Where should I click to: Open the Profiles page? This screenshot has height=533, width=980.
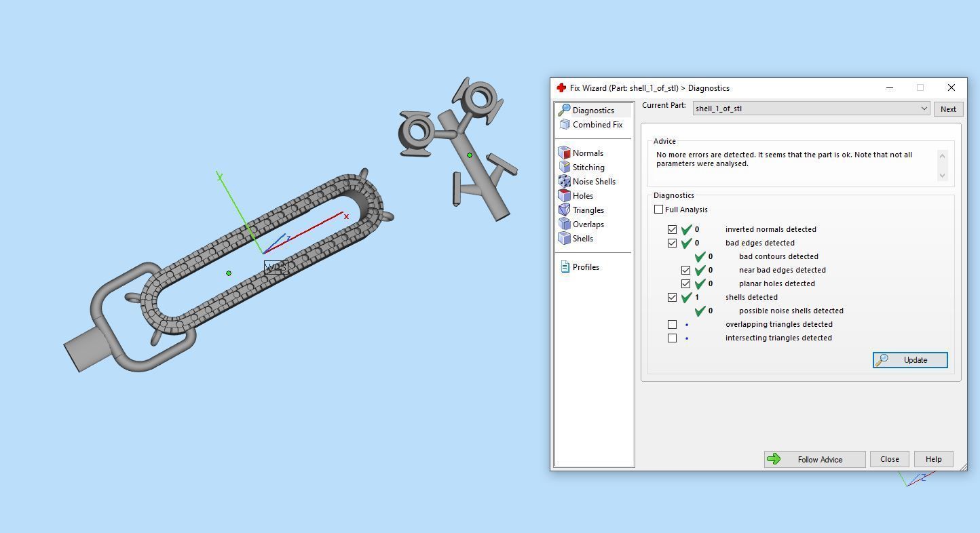pyautogui.click(x=586, y=267)
